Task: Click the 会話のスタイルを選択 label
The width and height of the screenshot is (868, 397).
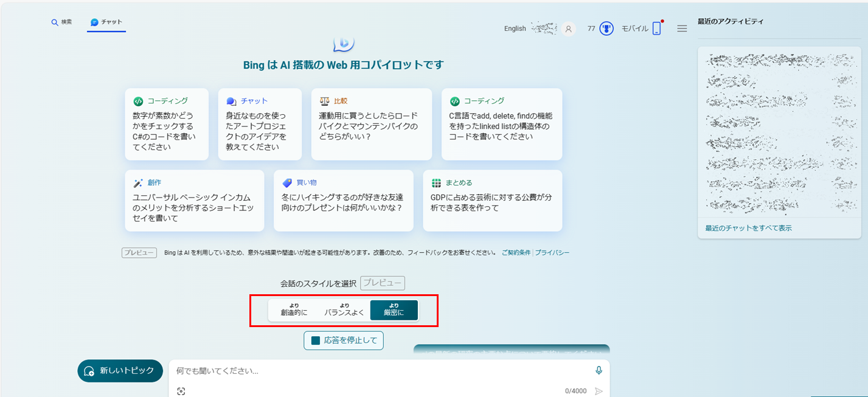Action: [x=318, y=283]
